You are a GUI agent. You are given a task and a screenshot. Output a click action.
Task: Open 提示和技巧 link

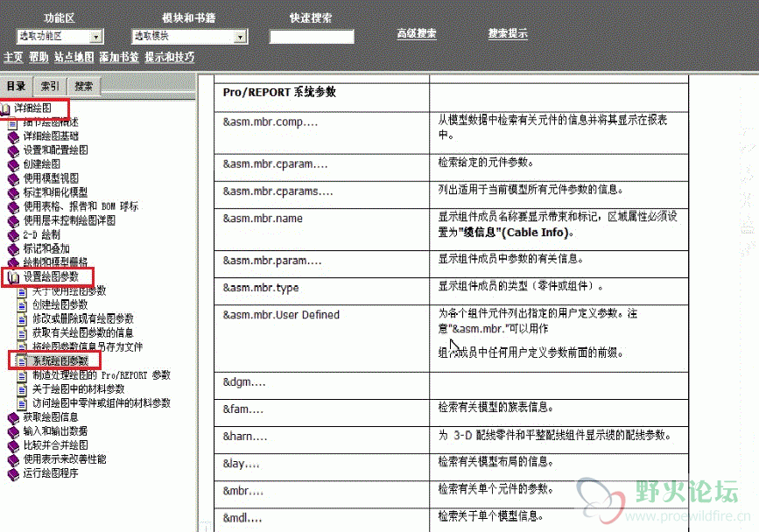[170, 57]
